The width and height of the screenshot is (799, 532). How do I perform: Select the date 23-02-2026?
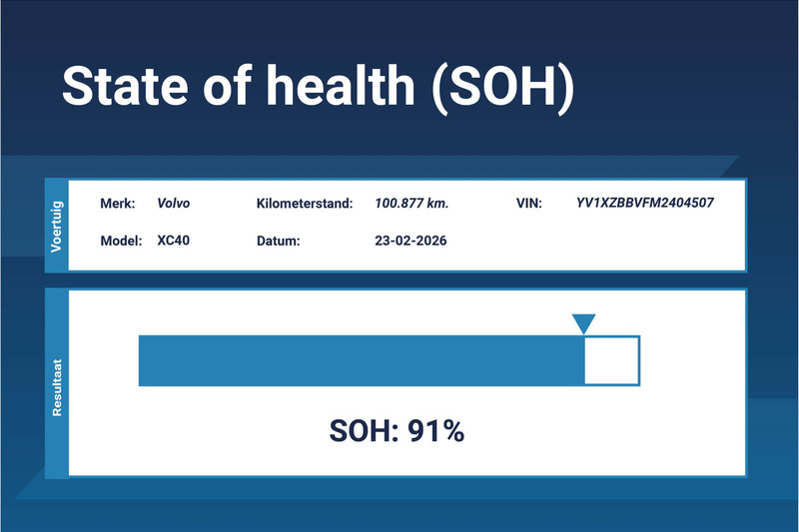[411, 242]
